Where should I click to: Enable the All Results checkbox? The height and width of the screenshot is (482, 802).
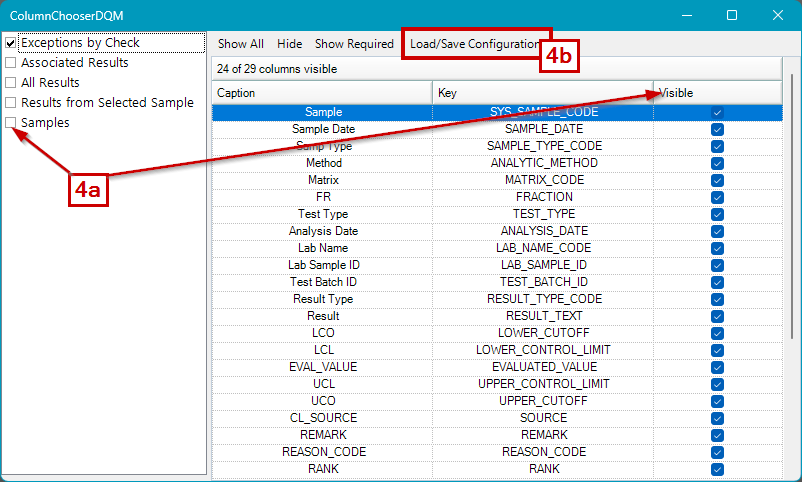click(x=11, y=83)
